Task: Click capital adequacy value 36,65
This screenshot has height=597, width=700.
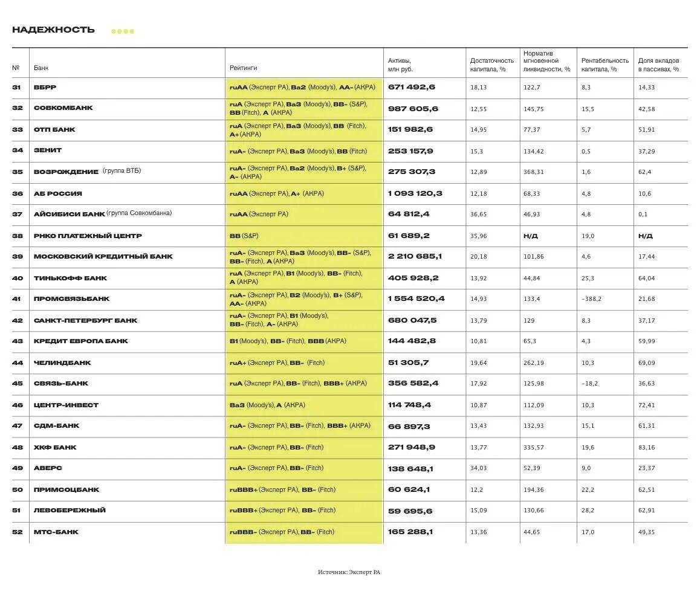Action: [479, 215]
